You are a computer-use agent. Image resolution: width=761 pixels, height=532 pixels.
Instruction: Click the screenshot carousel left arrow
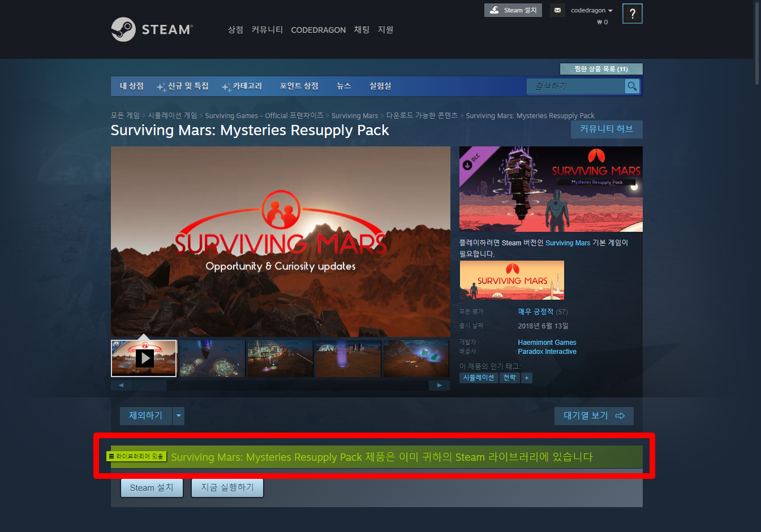point(121,385)
